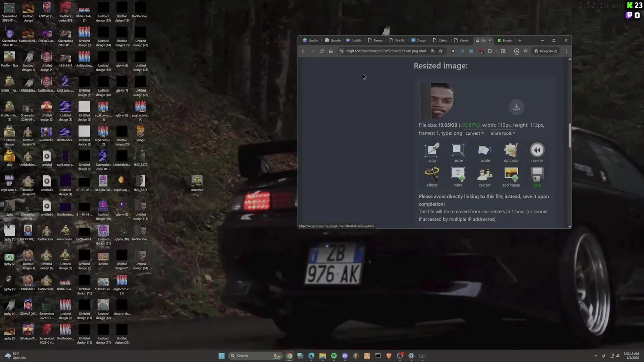
Task: Select the 'slap' desktop icon
Action: [x=9, y=158]
